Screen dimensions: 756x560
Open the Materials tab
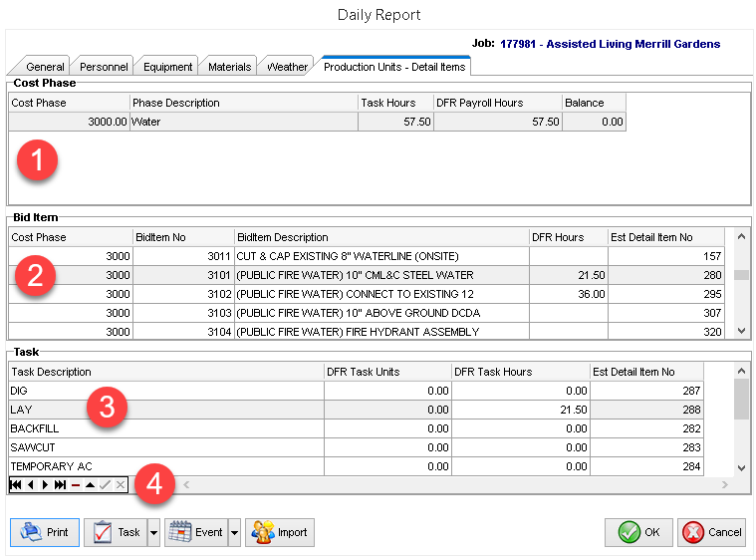tap(229, 67)
